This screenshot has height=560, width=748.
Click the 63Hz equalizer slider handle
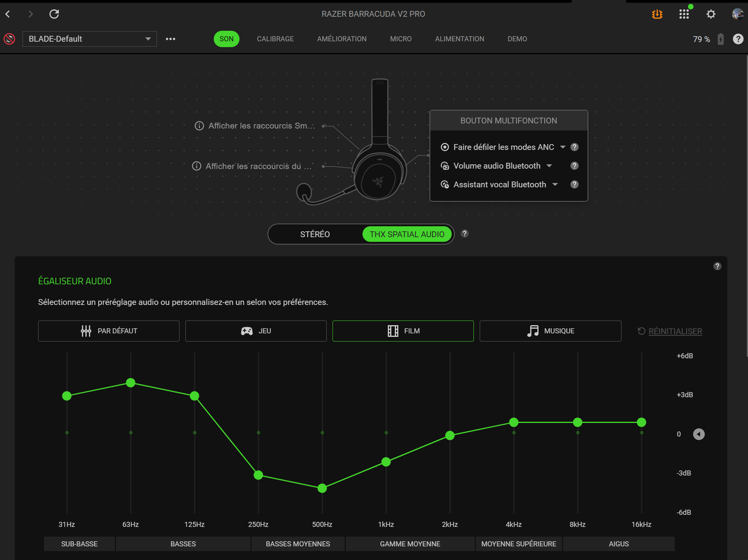[131, 383]
